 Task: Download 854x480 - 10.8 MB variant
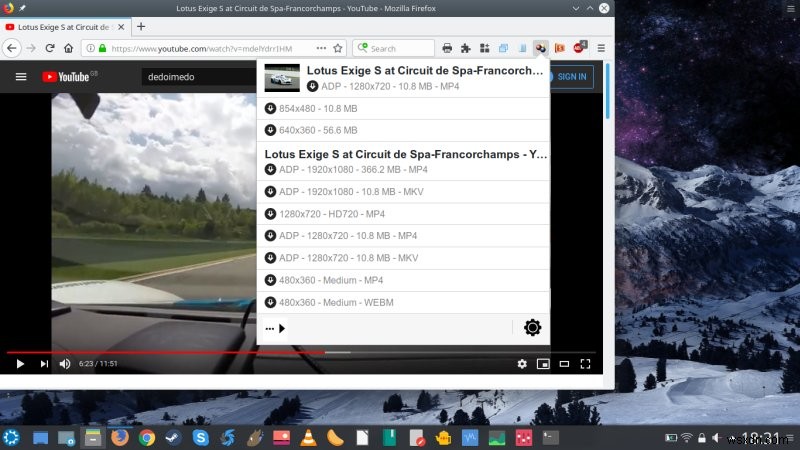403,108
